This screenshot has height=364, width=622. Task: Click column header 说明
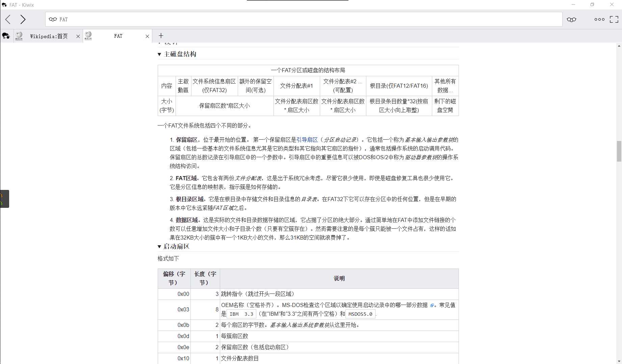339,278
